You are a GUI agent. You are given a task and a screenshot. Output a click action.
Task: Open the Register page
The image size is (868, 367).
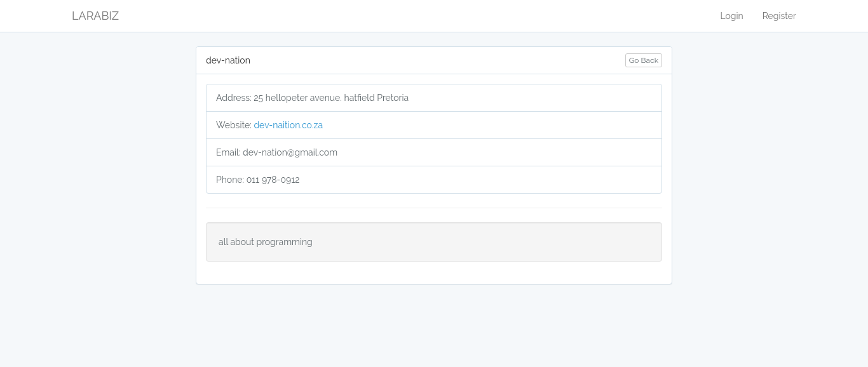pyautogui.click(x=778, y=16)
